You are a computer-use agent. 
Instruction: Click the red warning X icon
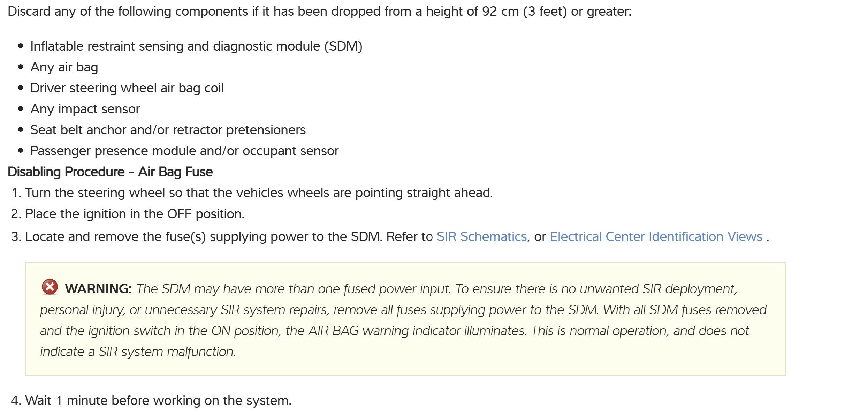click(50, 287)
